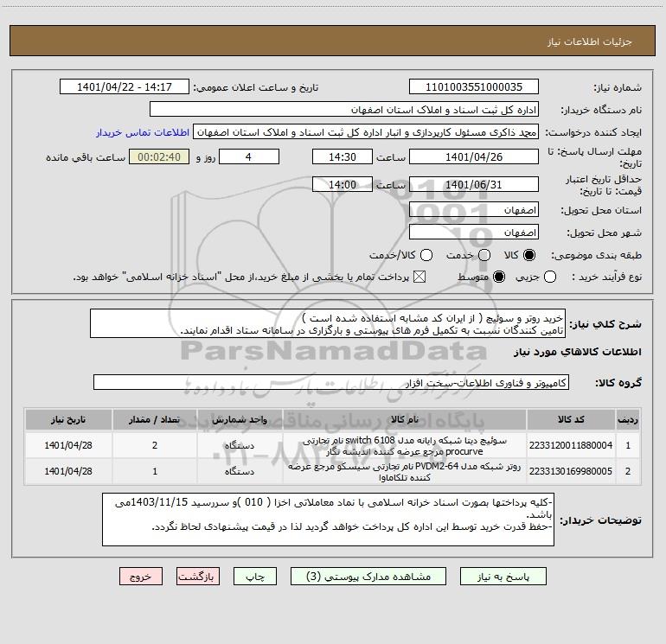The height and width of the screenshot is (644, 666).
Task: Click need date 1401/04/28 in switch row
Action: [68, 445]
